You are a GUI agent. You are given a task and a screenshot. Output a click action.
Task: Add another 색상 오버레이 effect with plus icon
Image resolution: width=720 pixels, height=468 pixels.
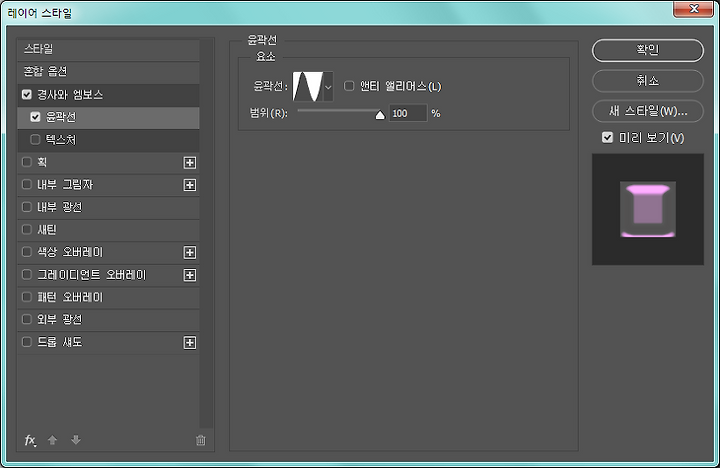tap(190, 253)
